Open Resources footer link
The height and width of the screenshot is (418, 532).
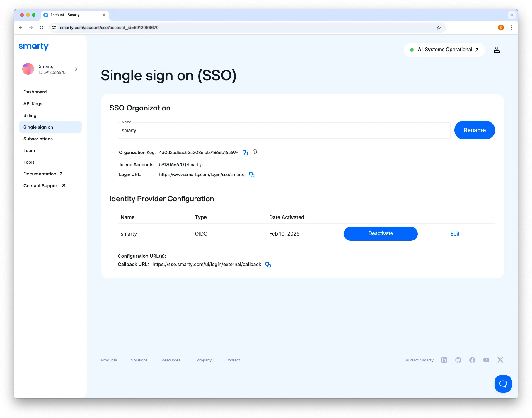click(171, 360)
